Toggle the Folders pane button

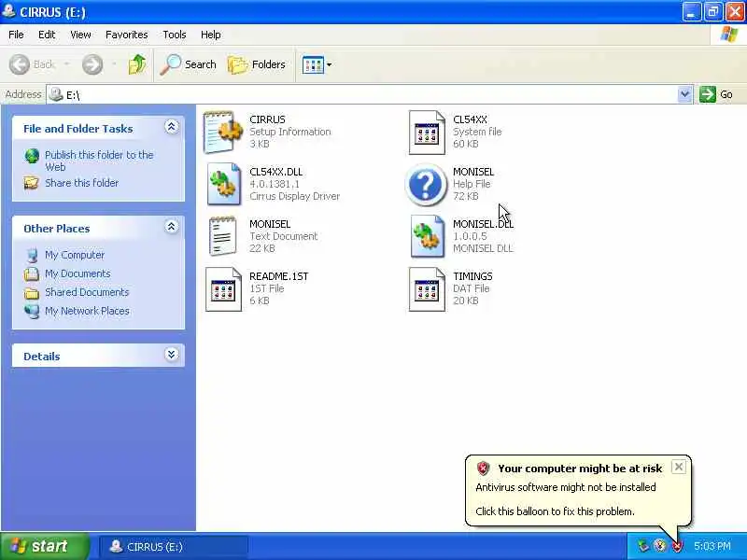point(257,64)
